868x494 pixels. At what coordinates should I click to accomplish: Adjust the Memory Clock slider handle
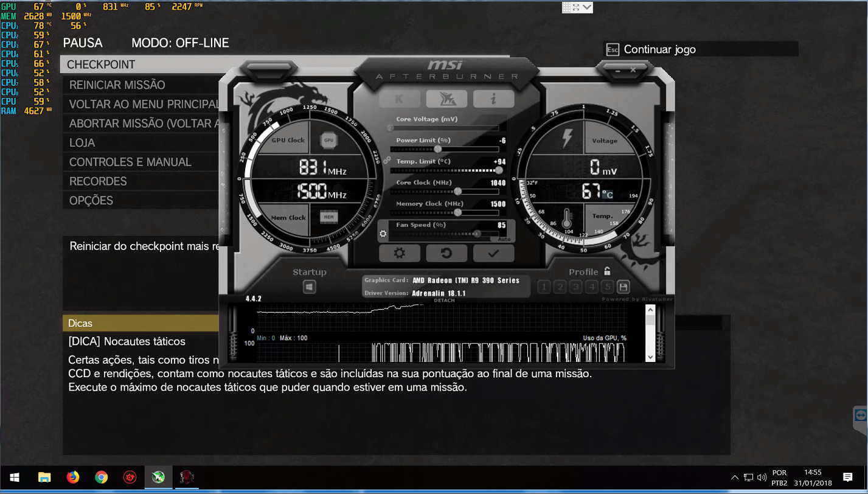[457, 212]
